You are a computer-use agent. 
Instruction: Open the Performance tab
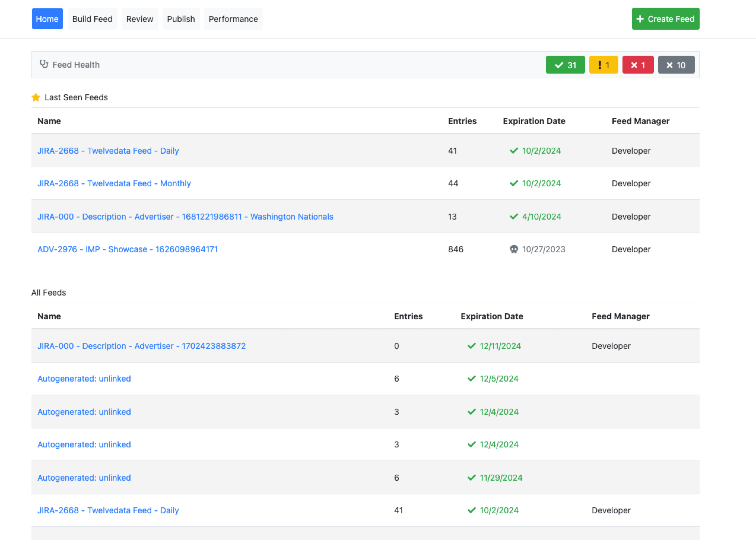point(233,19)
